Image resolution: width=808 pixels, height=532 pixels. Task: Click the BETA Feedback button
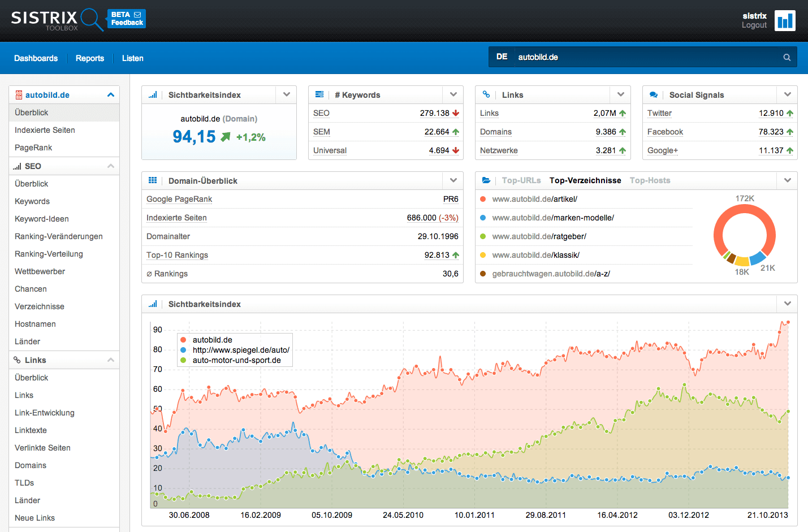tap(126, 18)
